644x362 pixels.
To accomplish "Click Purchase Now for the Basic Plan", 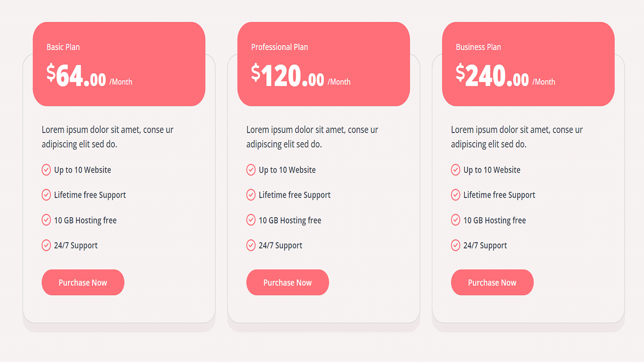I will (83, 282).
